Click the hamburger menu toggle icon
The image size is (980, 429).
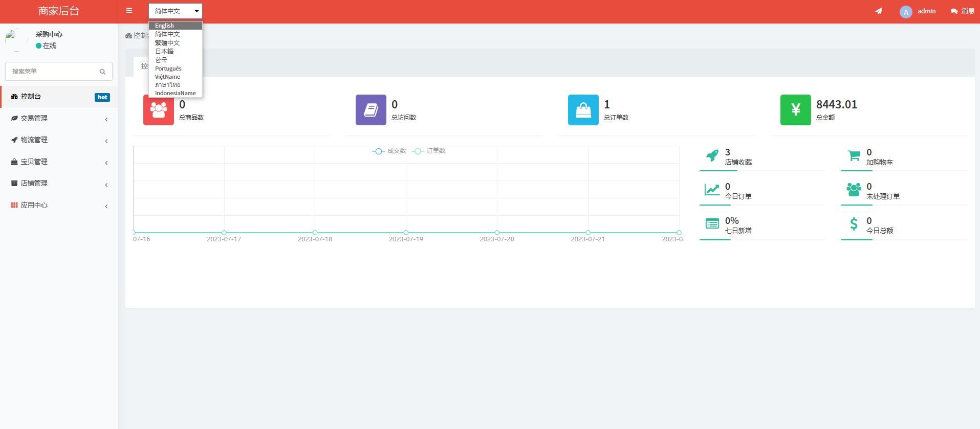click(129, 11)
